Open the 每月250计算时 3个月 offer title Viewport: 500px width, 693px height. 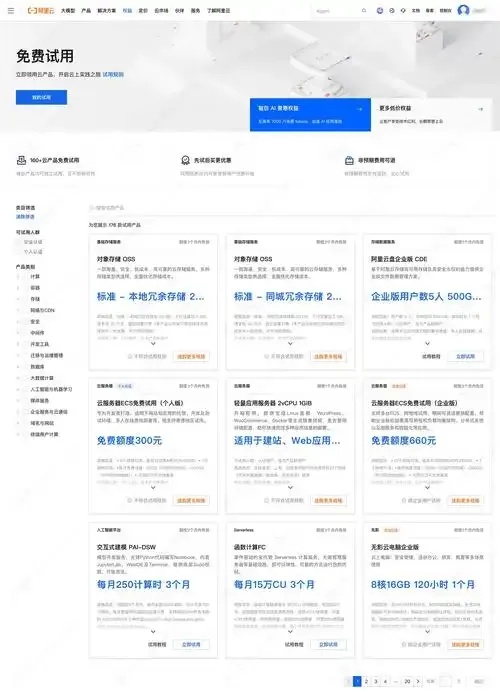[143, 584]
